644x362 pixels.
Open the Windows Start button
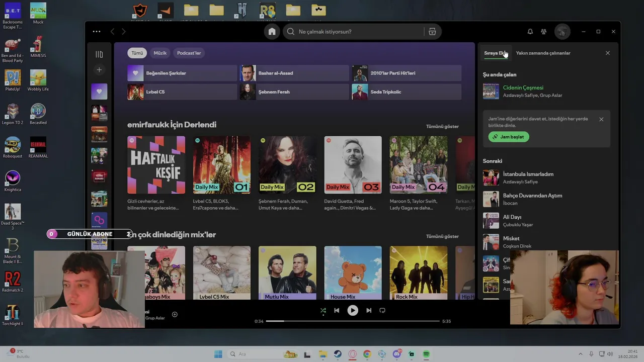click(x=218, y=354)
